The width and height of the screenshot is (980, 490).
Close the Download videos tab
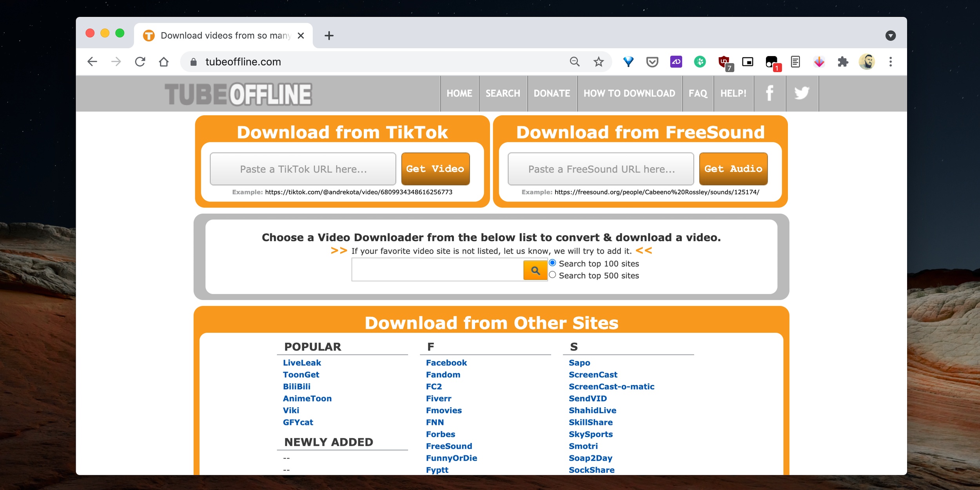coord(301,36)
